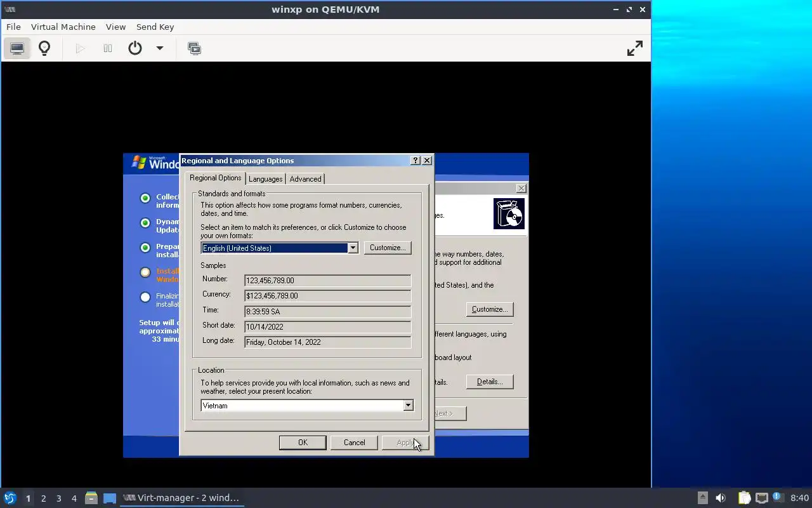Image resolution: width=812 pixels, height=508 pixels.
Task: Open the file manager taskbar icon
Action: (91, 498)
